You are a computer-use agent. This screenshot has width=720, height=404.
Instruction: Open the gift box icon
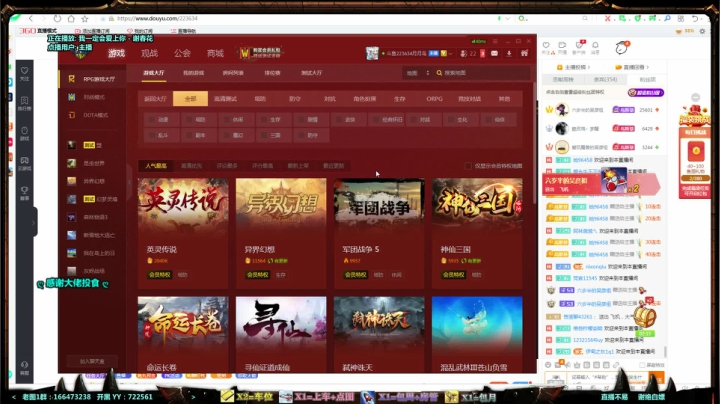(524, 54)
